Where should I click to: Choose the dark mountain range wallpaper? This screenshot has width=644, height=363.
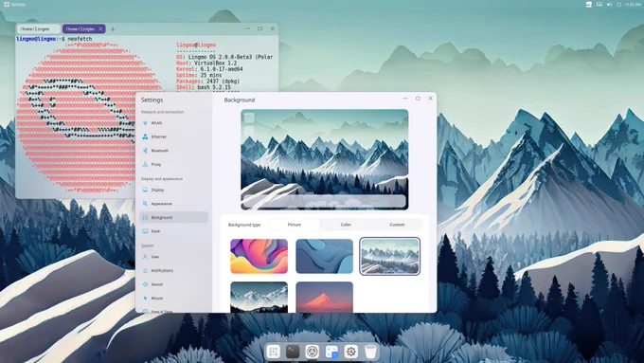point(259,298)
